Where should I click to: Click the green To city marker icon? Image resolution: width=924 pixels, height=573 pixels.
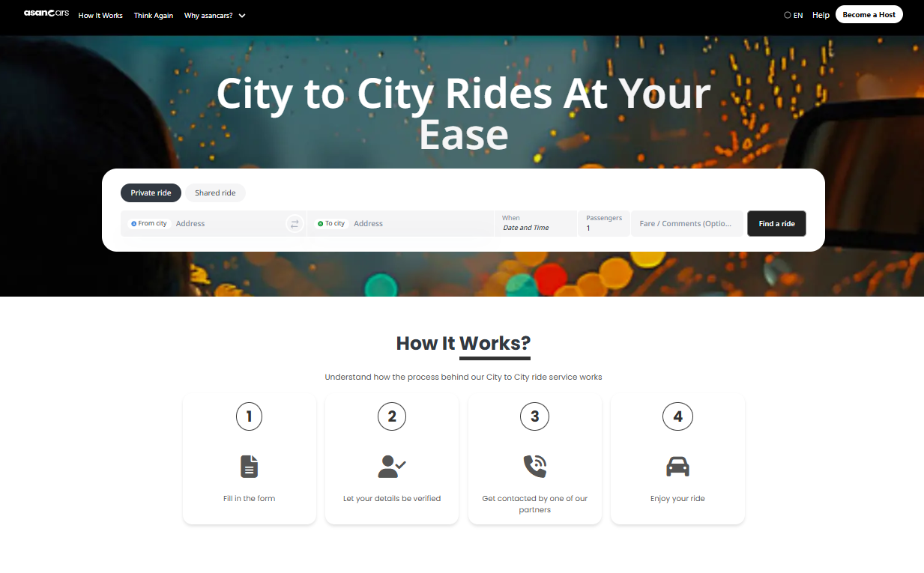(x=320, y=223)
